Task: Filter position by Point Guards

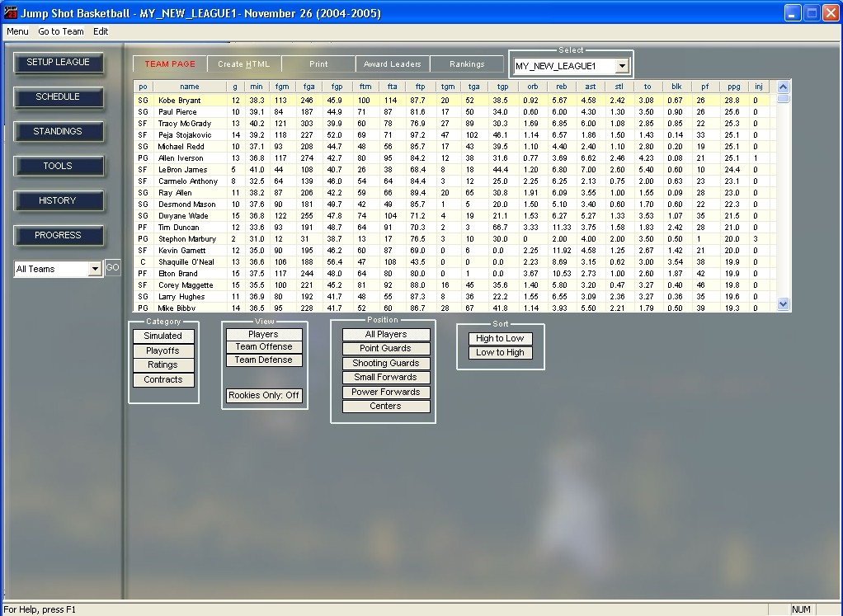Action: [x=386, y=349]
